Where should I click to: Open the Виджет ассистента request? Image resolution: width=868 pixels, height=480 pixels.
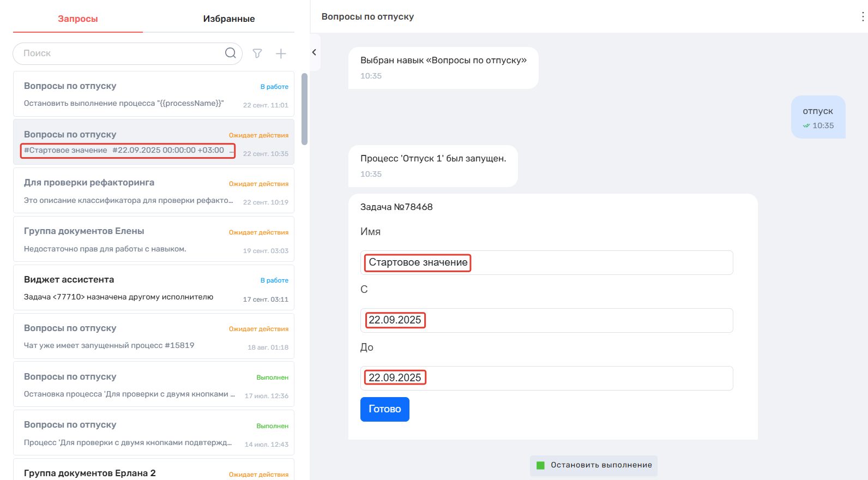(154, 288)
